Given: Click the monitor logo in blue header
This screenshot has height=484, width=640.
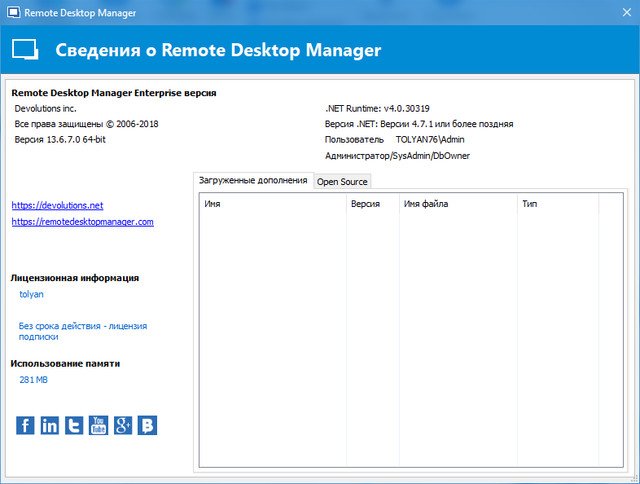Looking at the screenshot, I should pyautogui.click(x=27, y=51).
